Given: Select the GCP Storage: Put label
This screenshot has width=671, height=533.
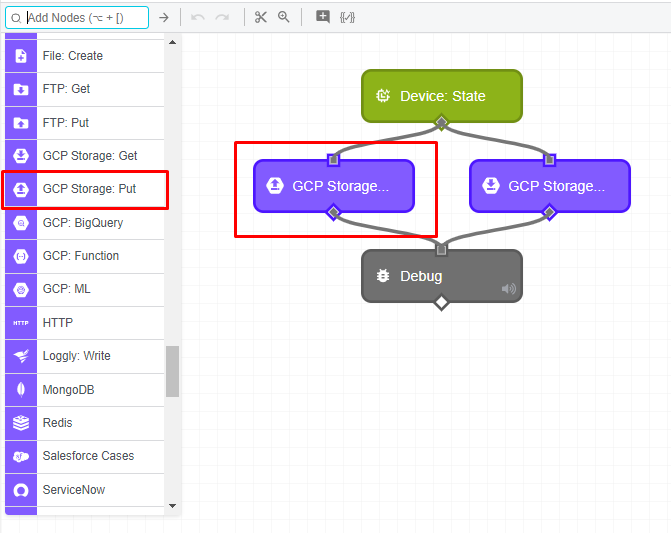Looking at the screenshot, I should (x=89, y=189).
